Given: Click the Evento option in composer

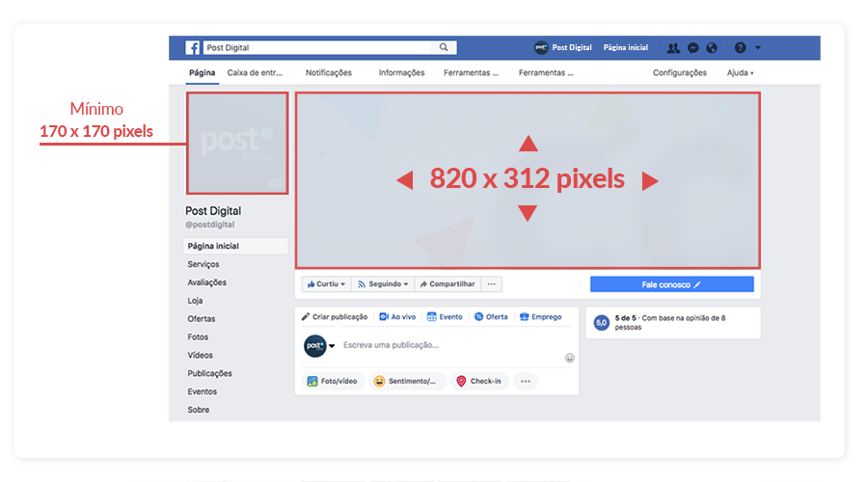Looking at the screenshot, I should click(445, 317).
